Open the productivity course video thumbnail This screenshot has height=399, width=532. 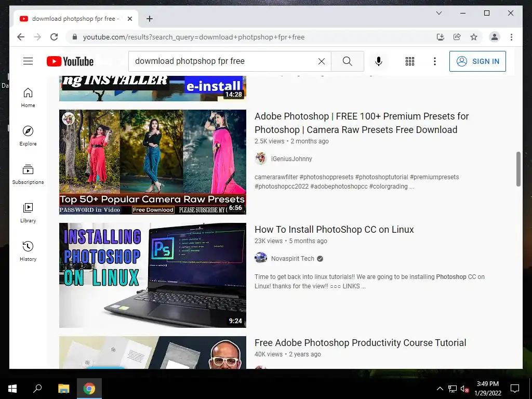point(153,353)
